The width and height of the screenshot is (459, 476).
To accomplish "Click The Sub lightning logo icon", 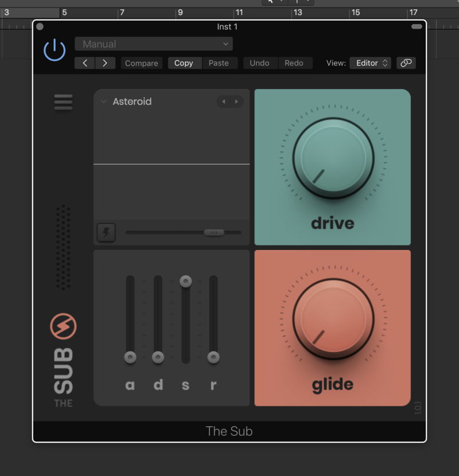I will click(x=63, y=326).
